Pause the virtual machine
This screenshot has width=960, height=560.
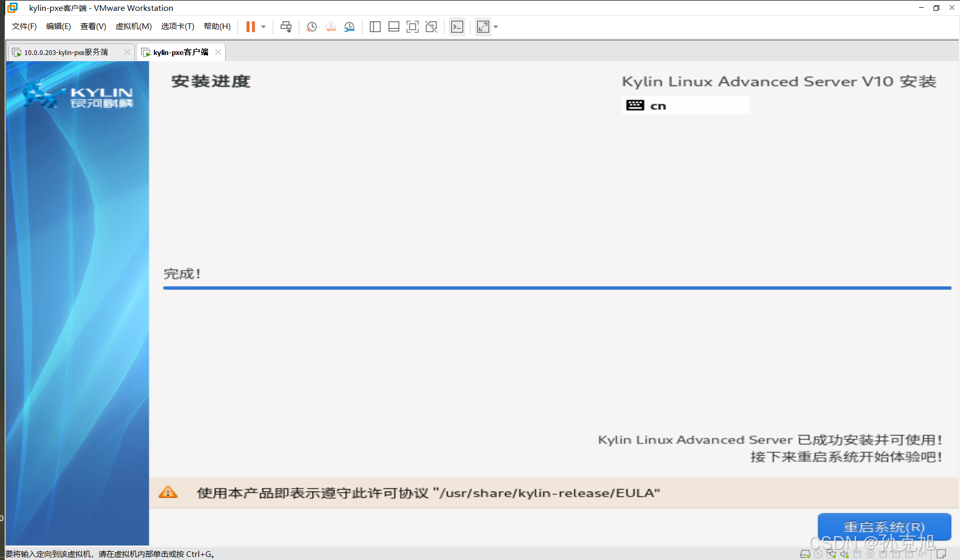pos(251,27)
